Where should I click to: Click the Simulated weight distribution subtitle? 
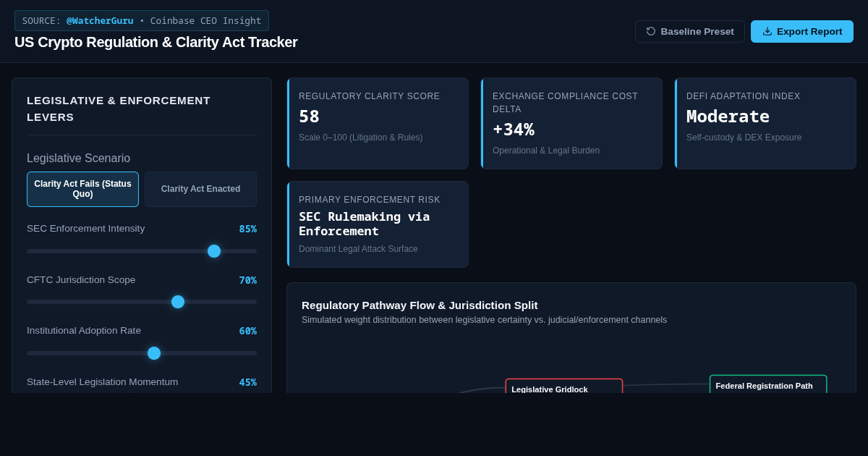coord(484,320)
